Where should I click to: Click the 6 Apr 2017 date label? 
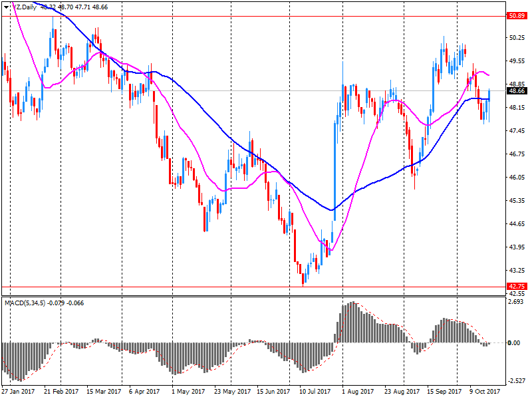tap(144, 392)
